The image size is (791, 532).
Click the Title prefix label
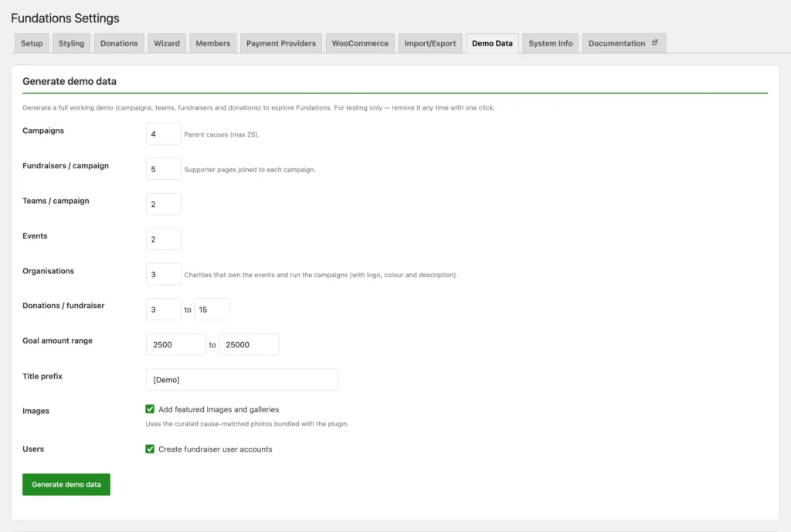coord(42,376)
